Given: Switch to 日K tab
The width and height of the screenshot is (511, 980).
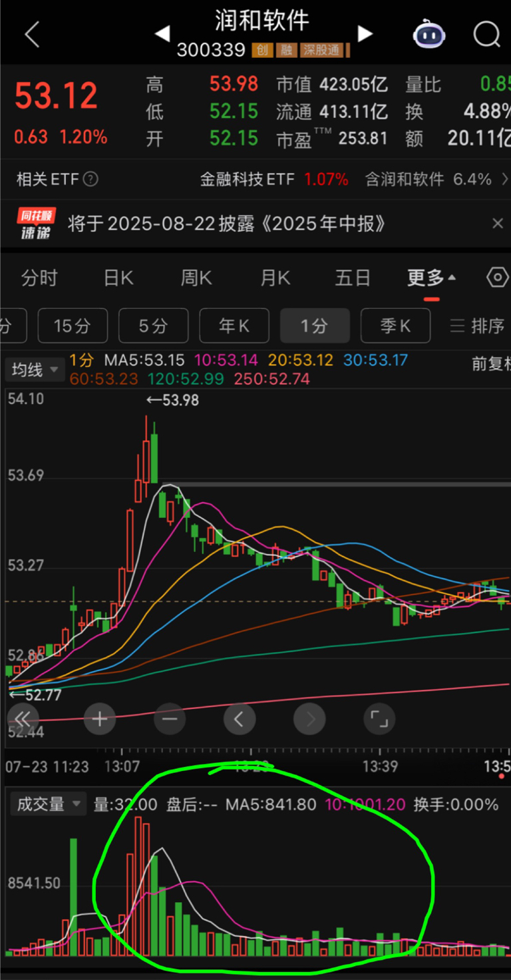Looking at the screenshot, I should [119, 278].
